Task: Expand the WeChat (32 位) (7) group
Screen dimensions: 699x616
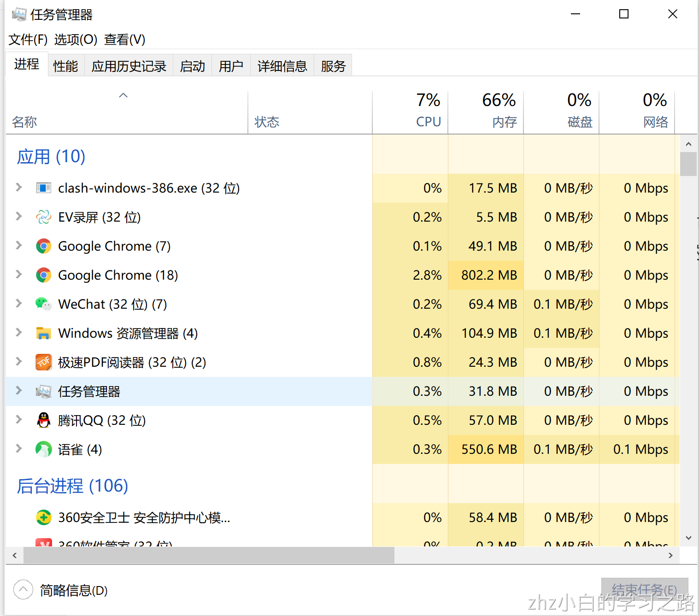Action: pyautogui.click(x=19, y=303)
